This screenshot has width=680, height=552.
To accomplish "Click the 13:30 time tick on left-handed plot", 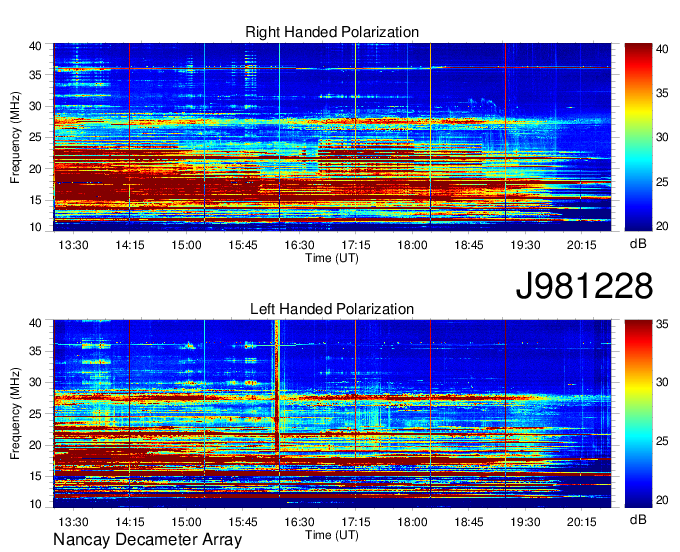I will [73, 522].
